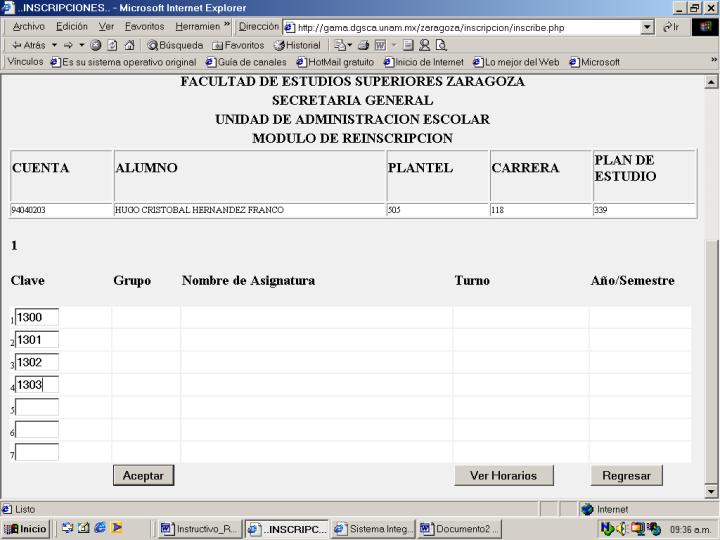
Task: Open the Archivo menu
Action: pyautogui.click(x=28, y=27)
